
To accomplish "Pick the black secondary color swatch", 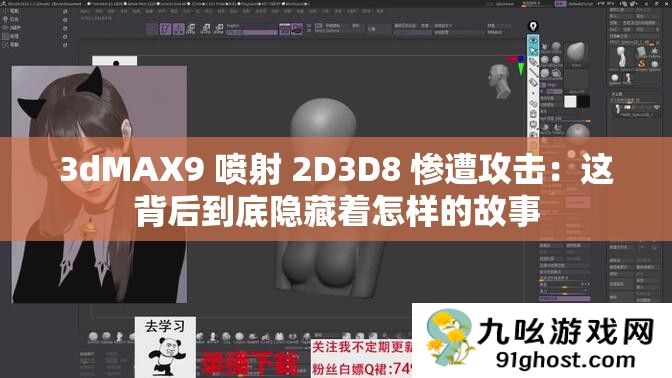I will point(583,102).
